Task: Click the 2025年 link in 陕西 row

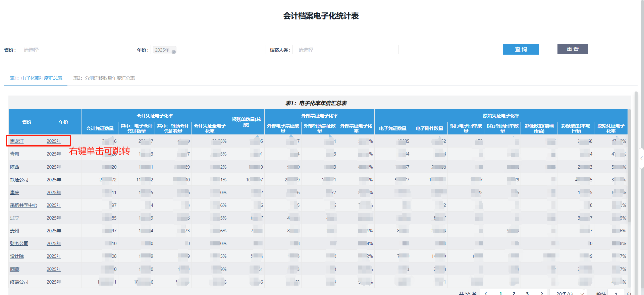Action: coord(54,167)
